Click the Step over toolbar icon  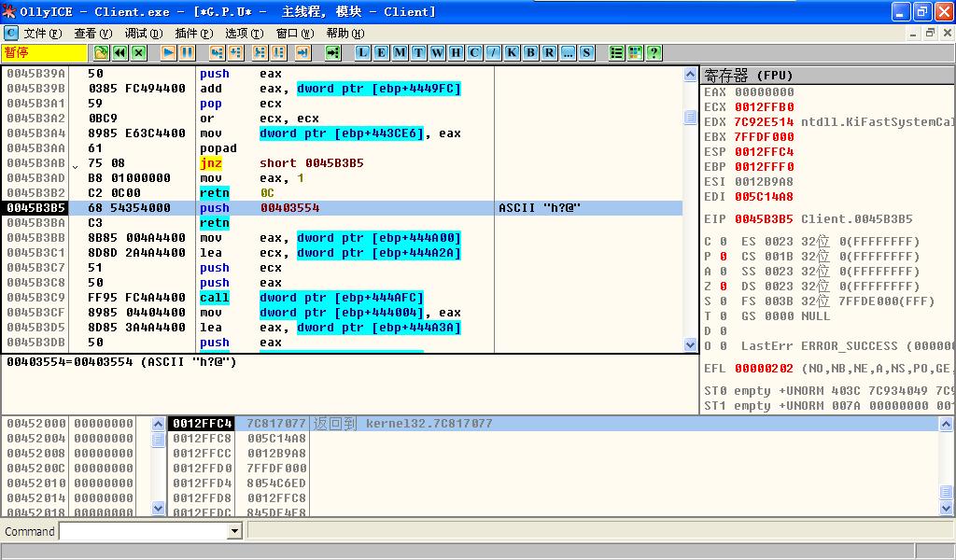coord(235,53)
